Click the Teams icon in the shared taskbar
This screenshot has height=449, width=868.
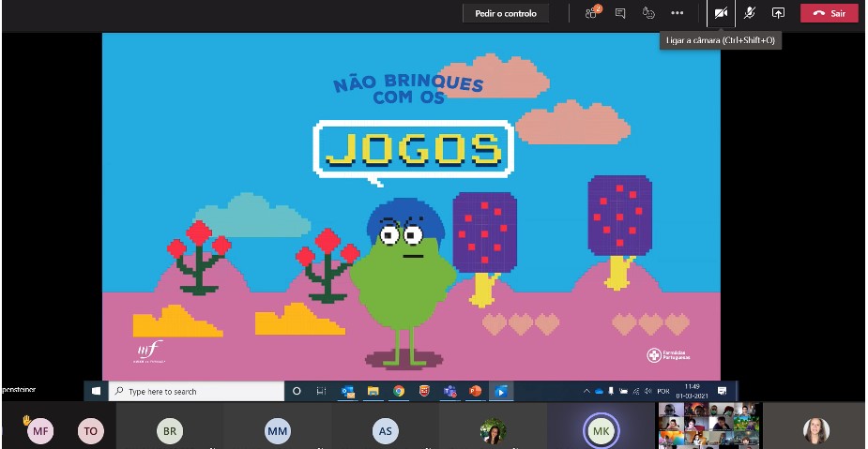click(449, 391)
